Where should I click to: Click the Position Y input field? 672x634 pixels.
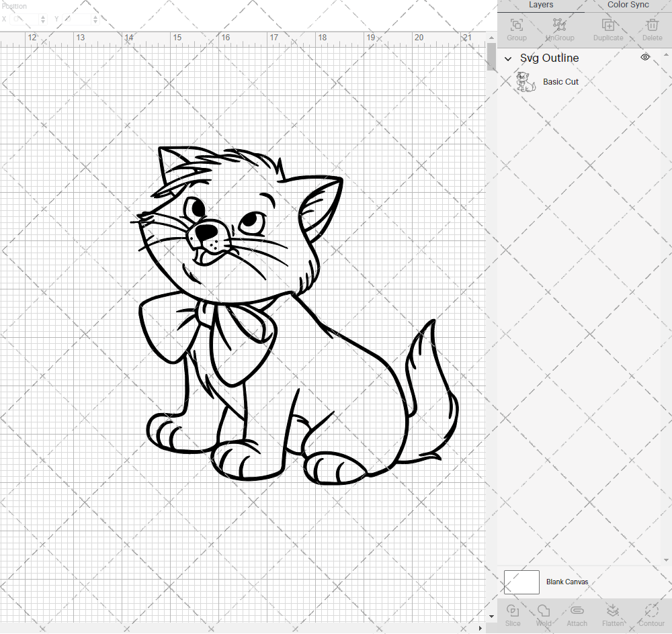(77, 19)
